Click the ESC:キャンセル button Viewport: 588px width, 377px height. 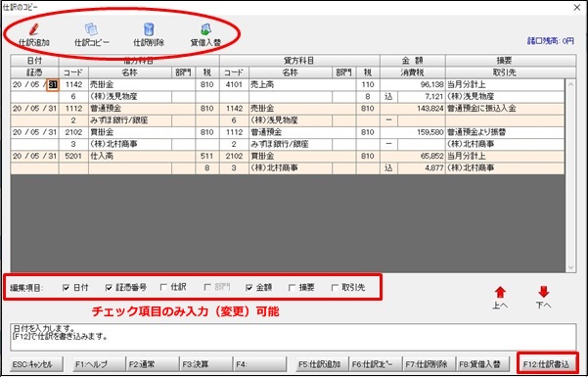pyautogui.click(x=36, y=364)
